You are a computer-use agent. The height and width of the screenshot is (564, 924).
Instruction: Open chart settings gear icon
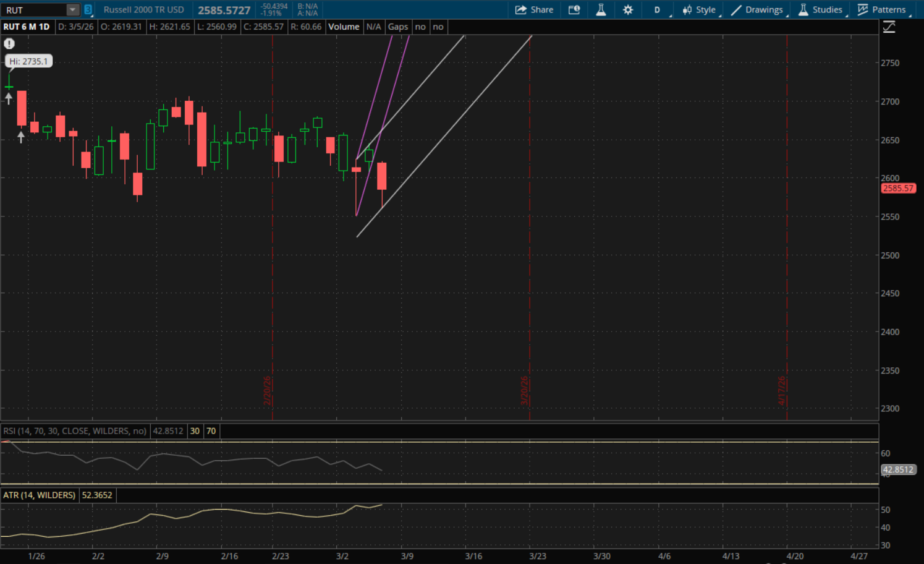click(x=628, y=10)
